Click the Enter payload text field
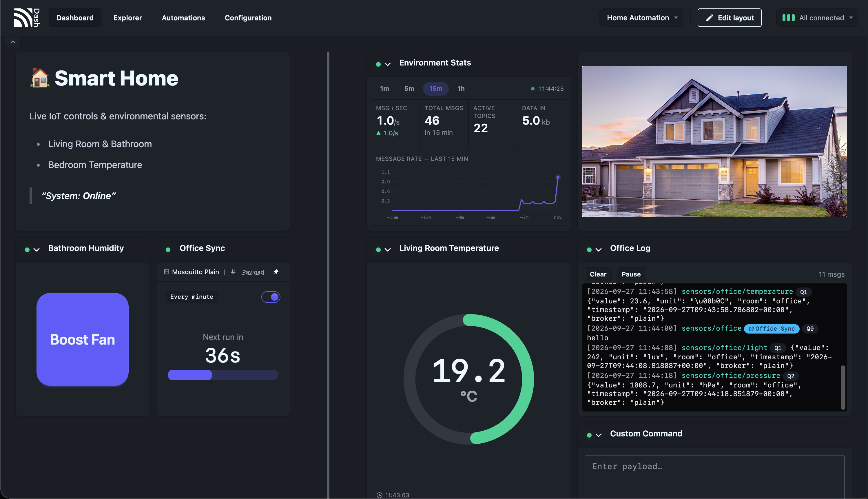The image size is (868, 499). pos(714,477)
